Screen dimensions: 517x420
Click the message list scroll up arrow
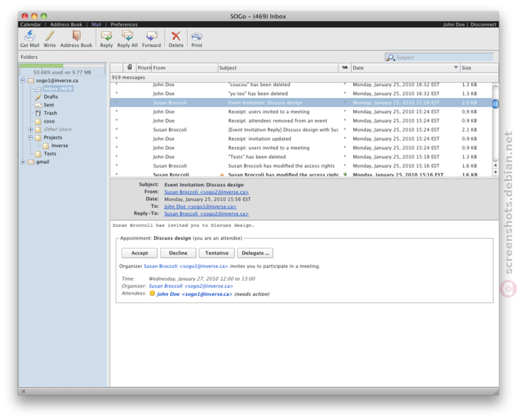pos(495,165)
